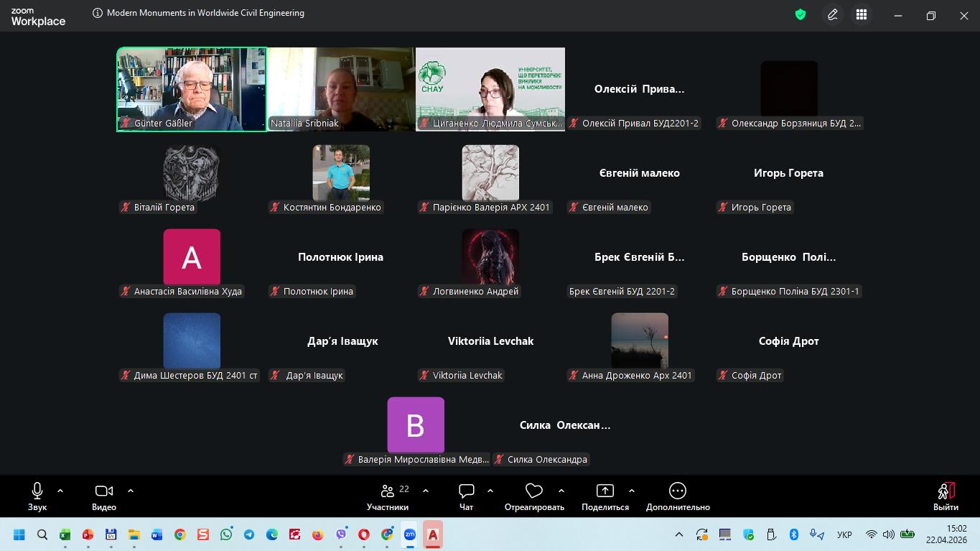980x551 pixels.
Task: Expand video options arrow next to Видео
Action: 131,491
